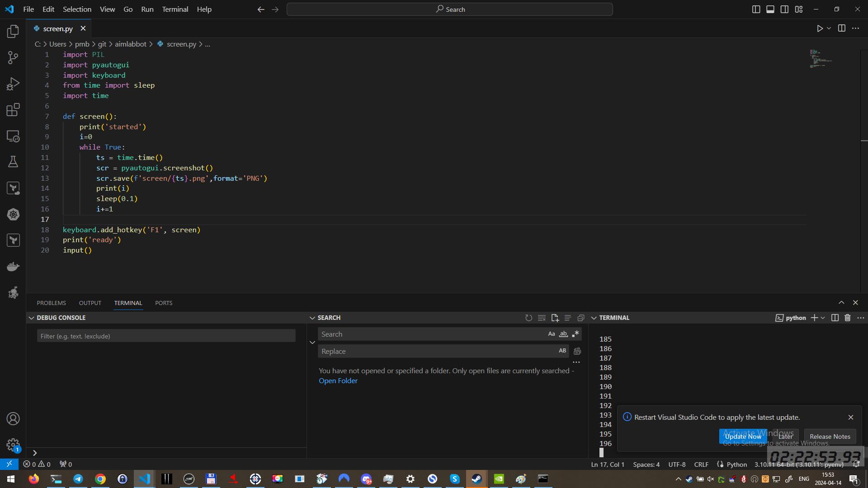The width and height of the screenshot is (868, 488).
Task: Toggle search details ellipsis
Action: [x=576, y=362]
